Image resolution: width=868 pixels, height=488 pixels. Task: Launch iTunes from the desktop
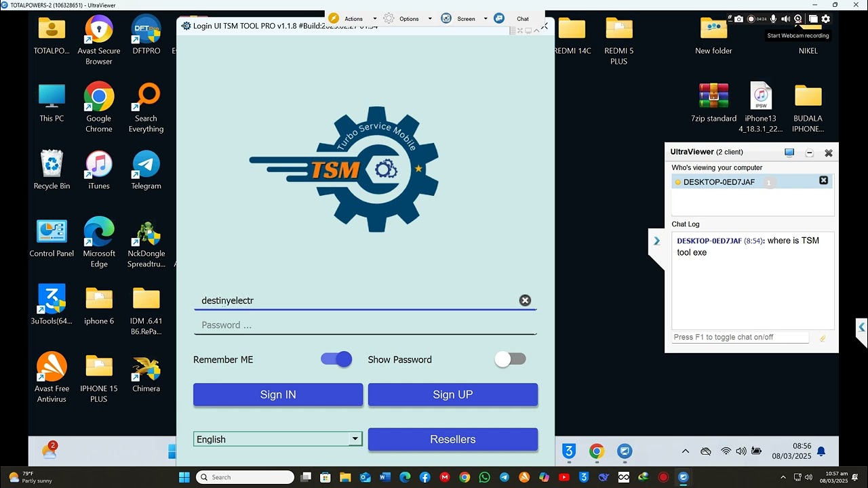pos(99,170)
